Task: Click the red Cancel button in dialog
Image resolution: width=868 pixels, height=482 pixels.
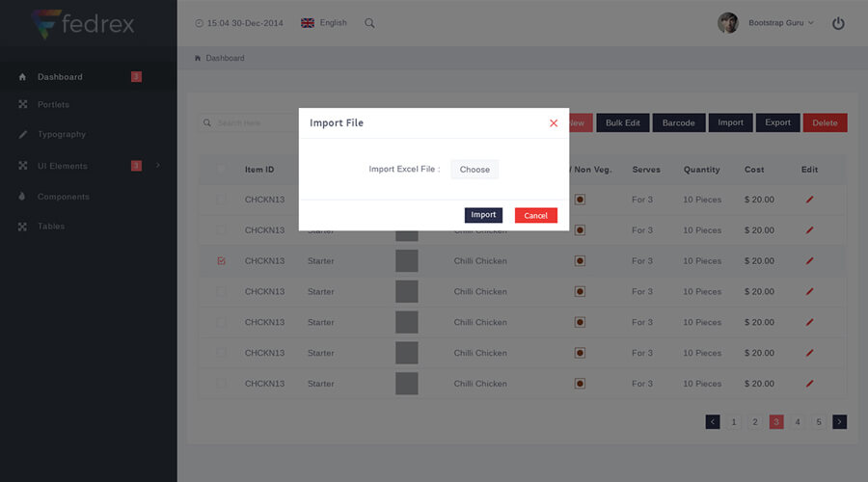Action: coord(536,215)
